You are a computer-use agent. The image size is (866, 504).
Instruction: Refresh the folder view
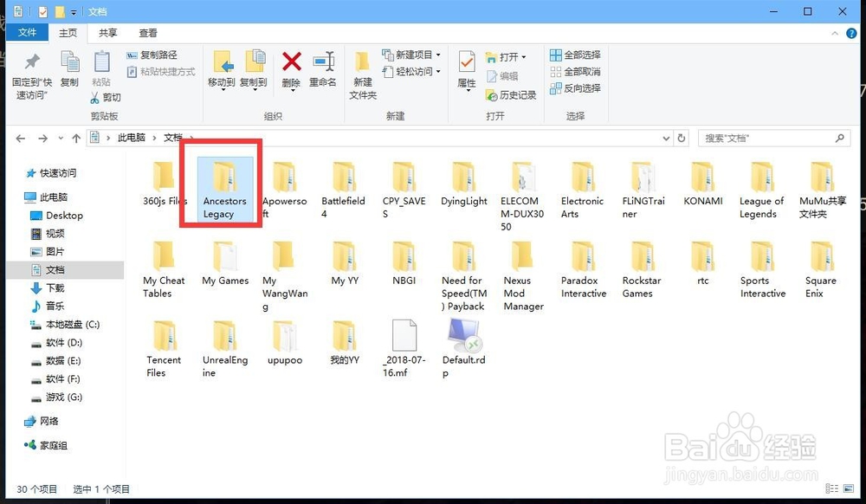[681, 138]
